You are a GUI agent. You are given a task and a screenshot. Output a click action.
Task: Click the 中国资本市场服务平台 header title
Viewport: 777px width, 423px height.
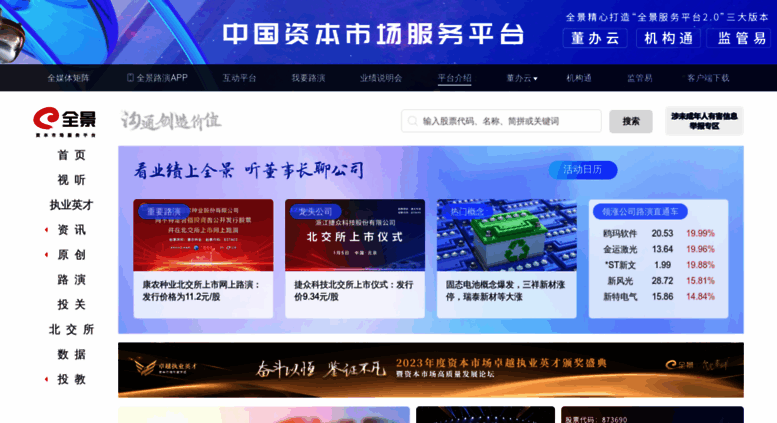373,34
